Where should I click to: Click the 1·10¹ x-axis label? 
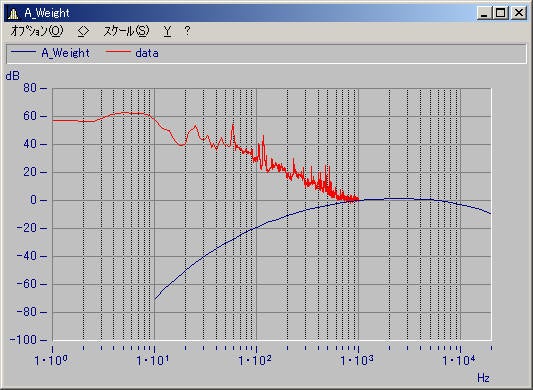pos(153,360)
